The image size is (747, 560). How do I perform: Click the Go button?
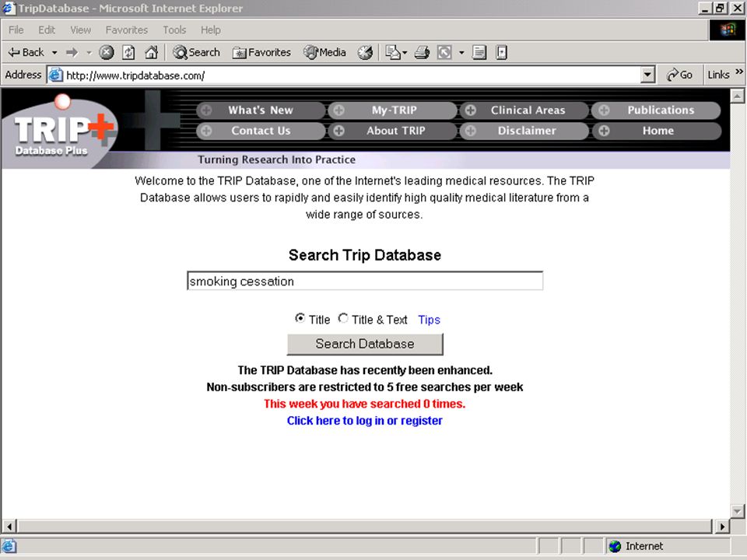[680, 75]
